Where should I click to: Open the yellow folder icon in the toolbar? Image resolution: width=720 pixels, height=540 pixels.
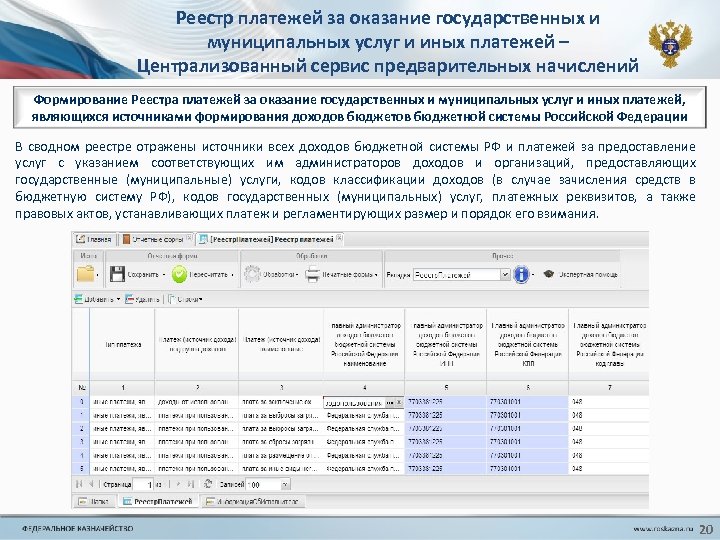[85, 274]
